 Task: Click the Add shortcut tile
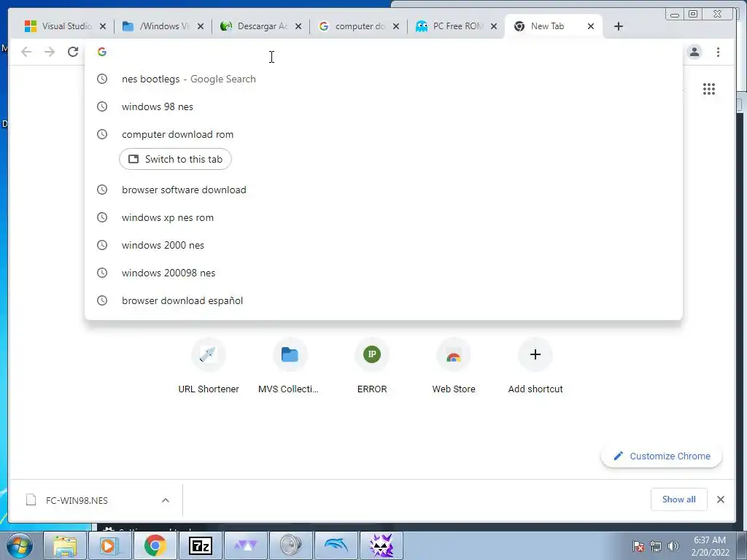(535, 366)
